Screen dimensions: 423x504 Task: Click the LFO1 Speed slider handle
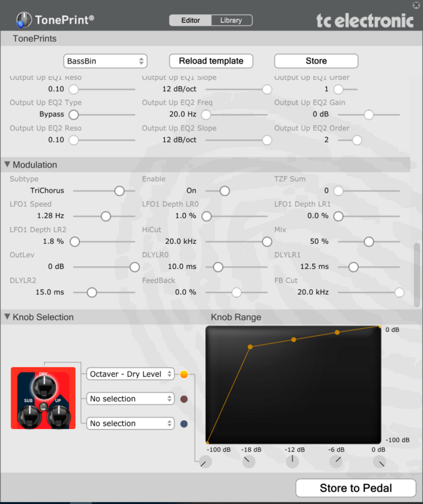coord(106,216)
